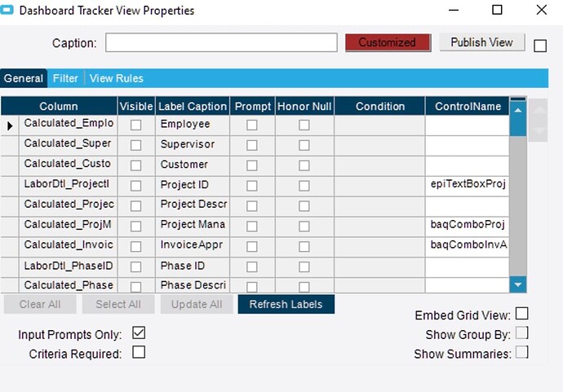Tick the Visible checkbox for Employee row
Viewport: 563px width, 392px height.
135,125
